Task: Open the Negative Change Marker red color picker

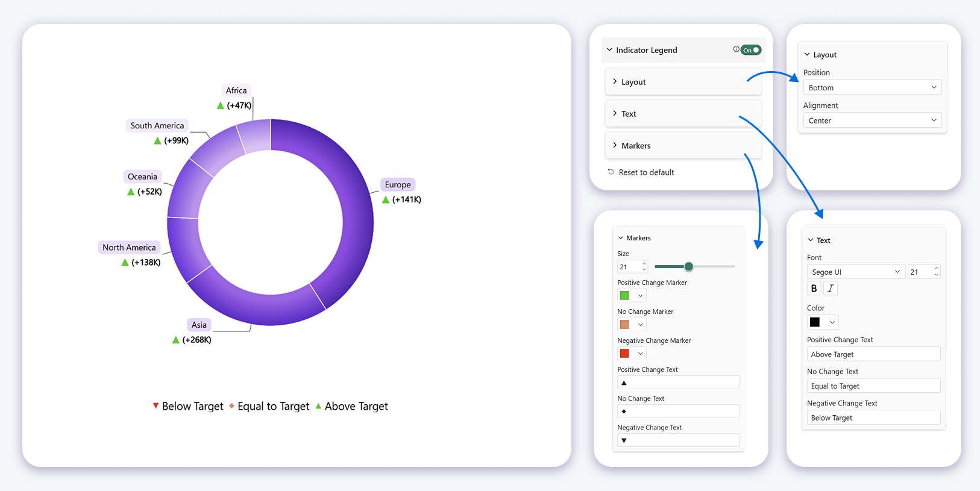Action: coord(632,354)
